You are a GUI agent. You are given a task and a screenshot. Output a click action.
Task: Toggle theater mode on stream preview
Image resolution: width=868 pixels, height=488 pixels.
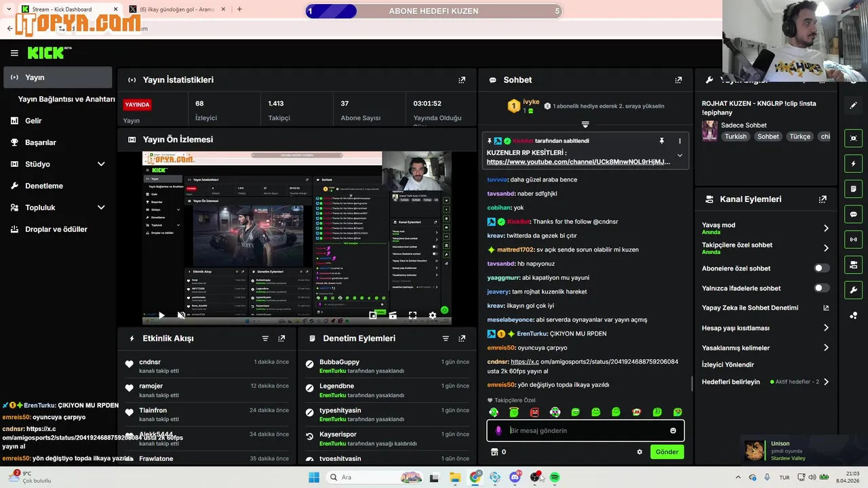click(393, 315)
